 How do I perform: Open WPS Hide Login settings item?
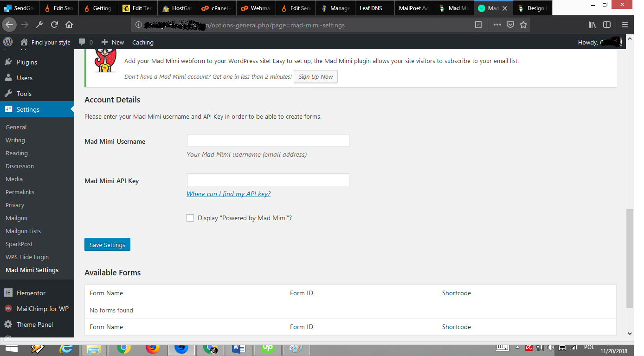point(27,257)
